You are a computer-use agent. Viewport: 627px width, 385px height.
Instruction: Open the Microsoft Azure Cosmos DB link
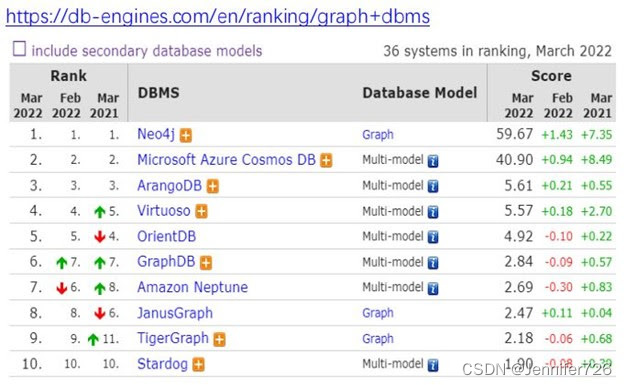pos(226,160)
